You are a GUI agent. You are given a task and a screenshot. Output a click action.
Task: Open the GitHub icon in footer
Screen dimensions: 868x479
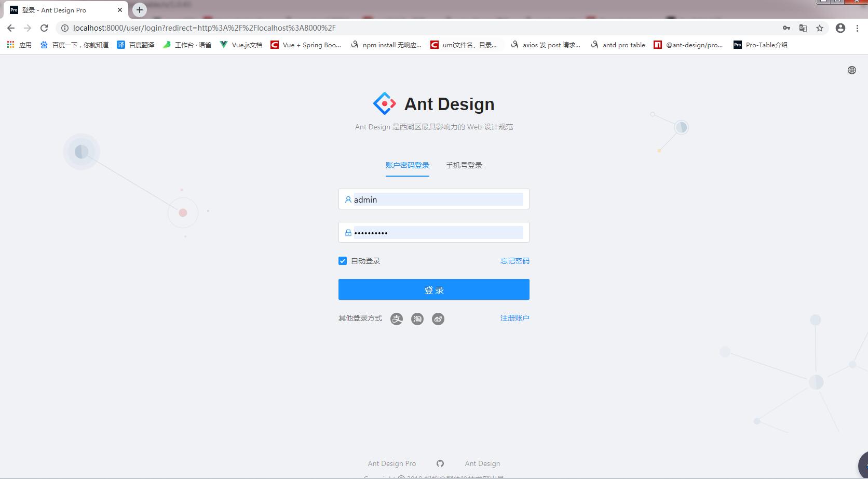point(440,463)
